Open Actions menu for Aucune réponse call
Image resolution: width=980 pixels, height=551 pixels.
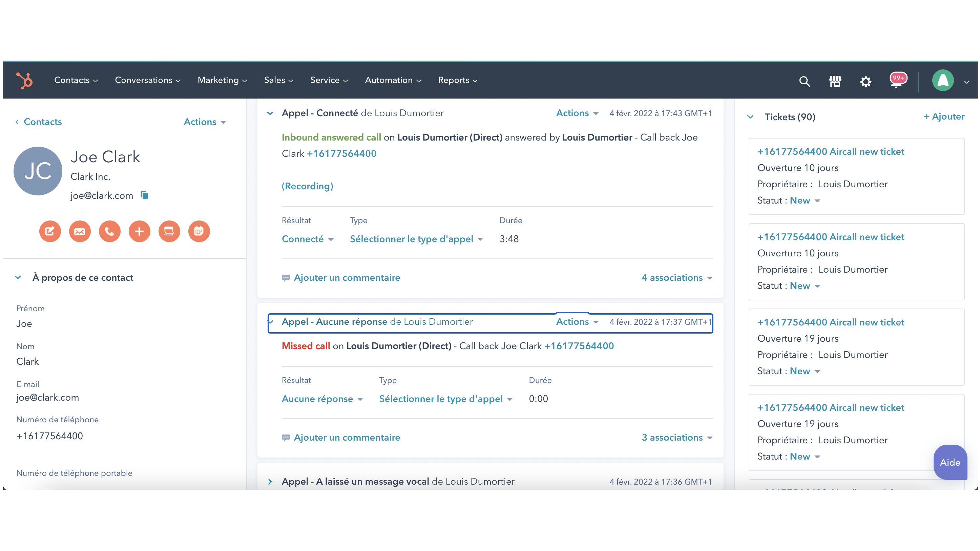click(x=578, y=322)
